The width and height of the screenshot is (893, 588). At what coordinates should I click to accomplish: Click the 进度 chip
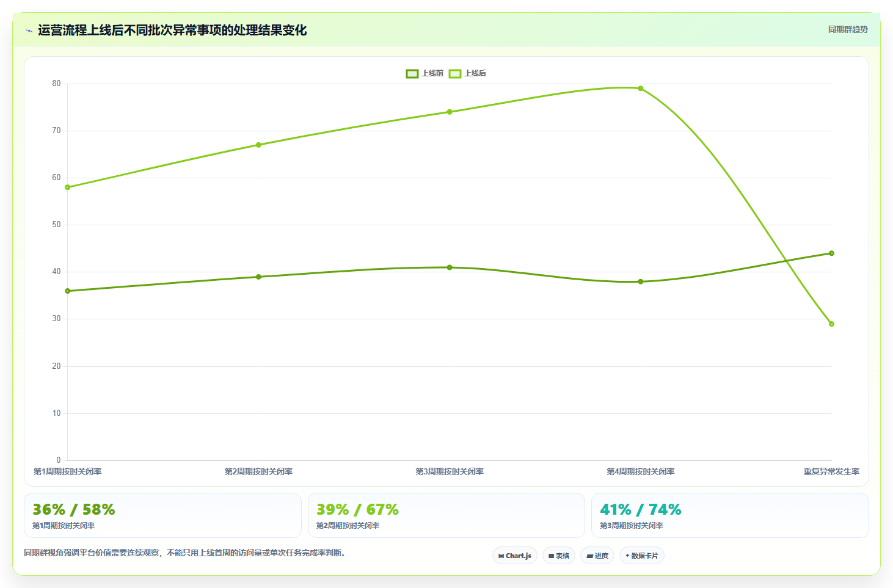pyautogui.click(x=597, y=556)
